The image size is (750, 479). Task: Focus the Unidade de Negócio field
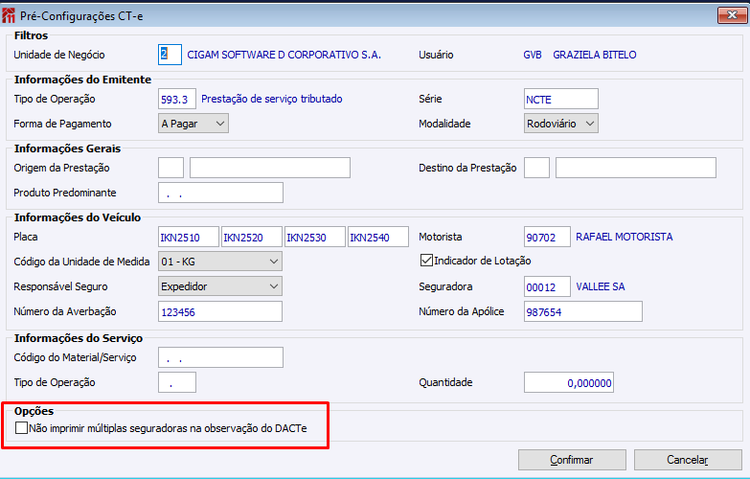point(170,54)
